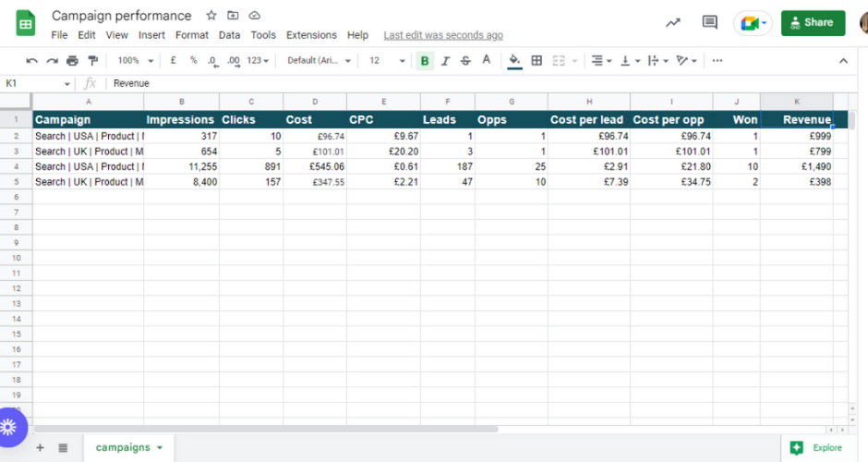Open the View menu
Screen dimensions: 868x462
[116, 35]
